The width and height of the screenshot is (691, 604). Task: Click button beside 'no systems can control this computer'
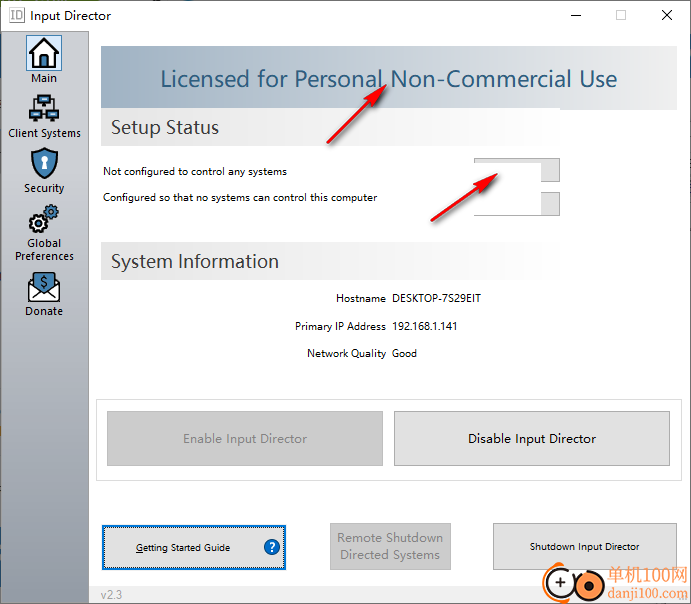click(517, 204)
